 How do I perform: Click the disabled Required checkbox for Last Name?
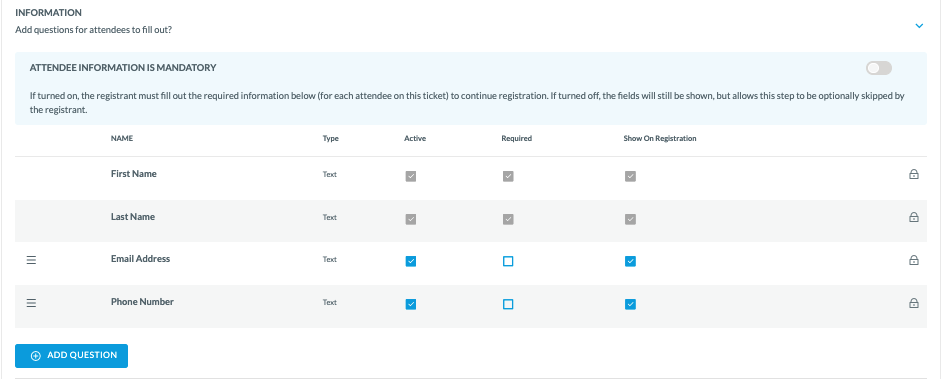point(508,220)
